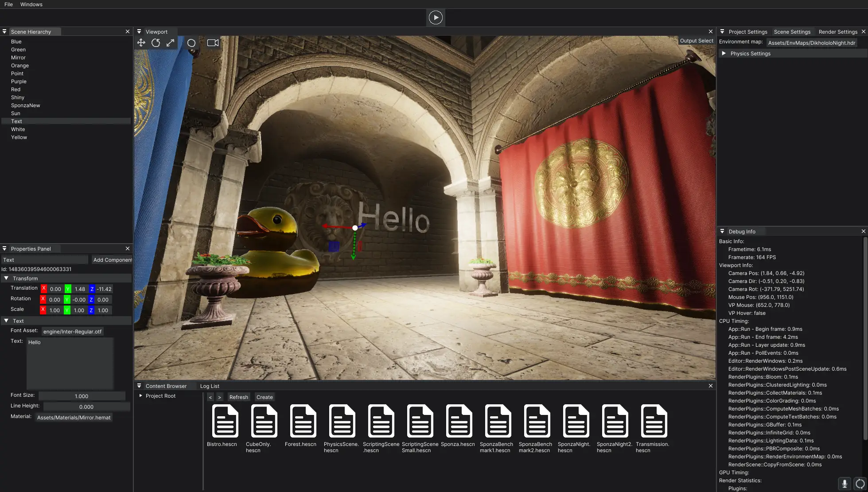Open the Windows menu
Image resolution: width=868 pixels, height=492 pixels.
[x=31, y=4]
